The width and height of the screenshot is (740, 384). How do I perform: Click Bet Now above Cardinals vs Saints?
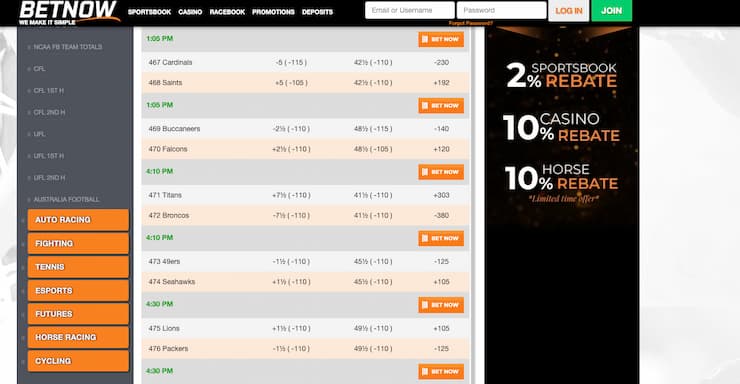pyautogui.click(x=441, y=39)
